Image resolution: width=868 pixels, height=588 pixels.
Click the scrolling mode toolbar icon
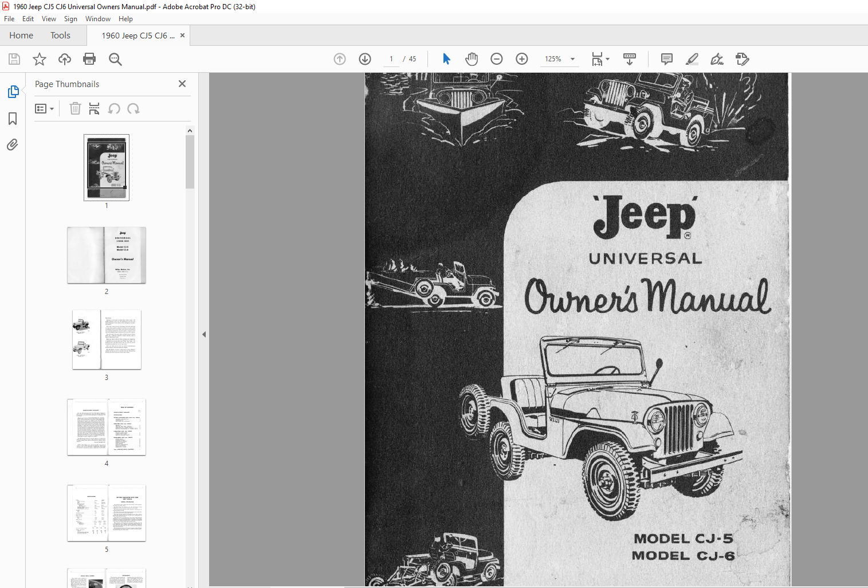tap(630, 59)
